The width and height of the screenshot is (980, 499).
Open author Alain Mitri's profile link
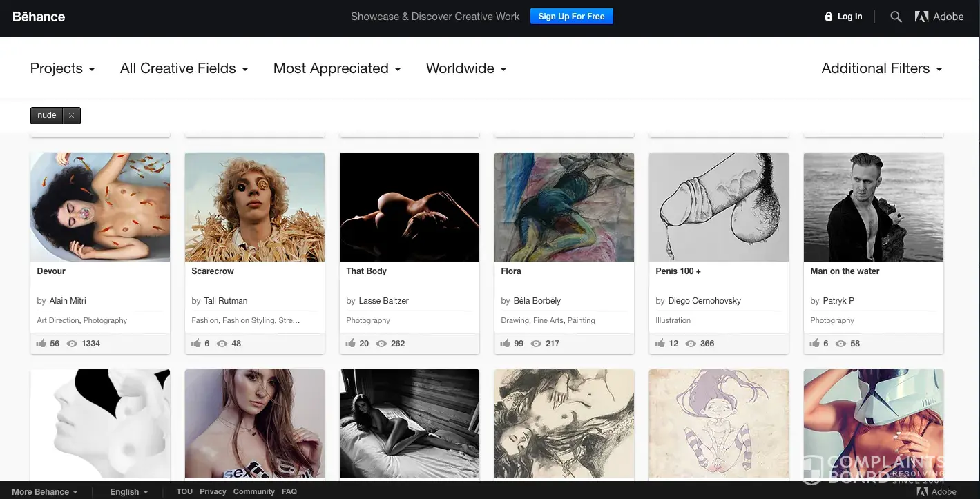coord(68,301)
